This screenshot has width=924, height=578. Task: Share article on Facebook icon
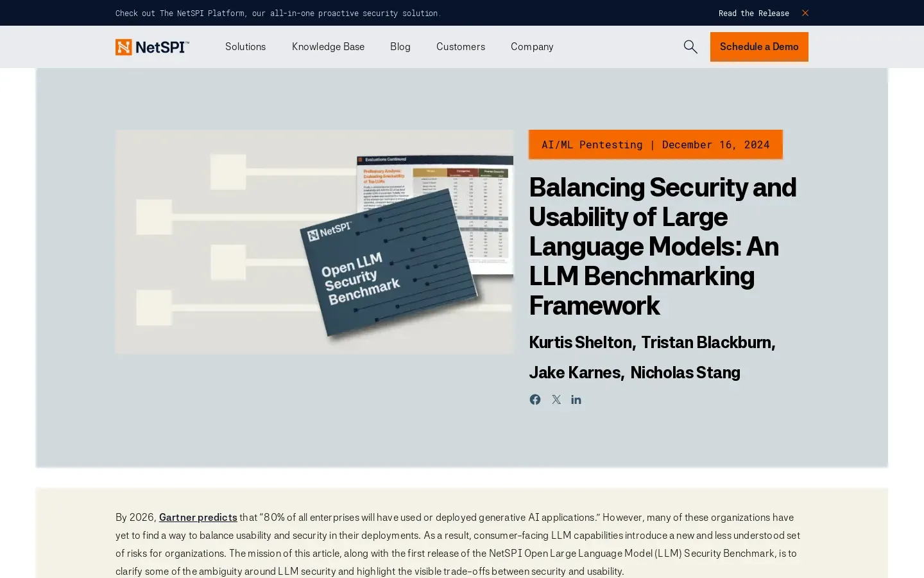535,399
